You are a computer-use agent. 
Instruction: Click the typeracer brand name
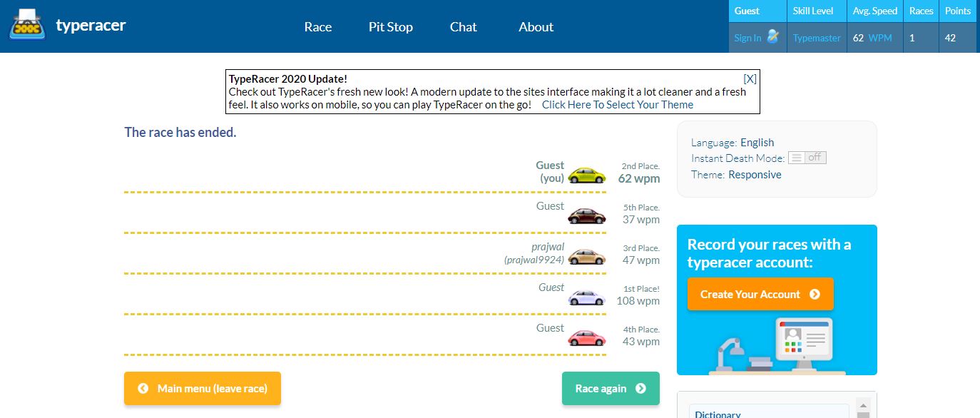point(91,25)
